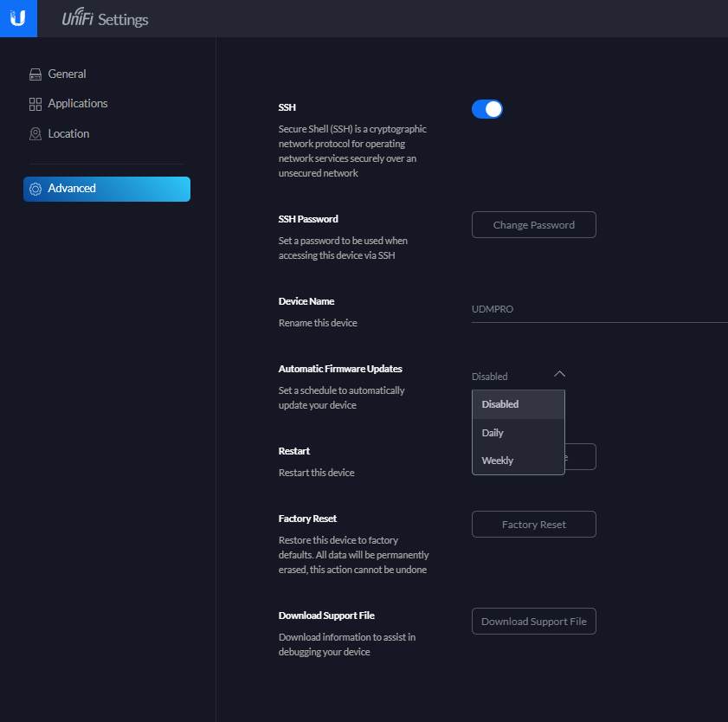Collapse the firmware updates dropdown using the chevron
728x722 pixels.
pos(559,374)
